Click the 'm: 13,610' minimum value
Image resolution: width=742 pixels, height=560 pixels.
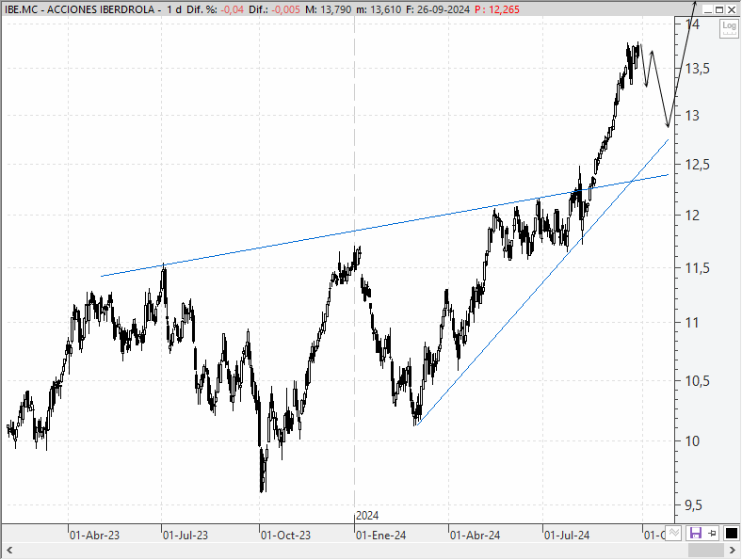(x=379, y=9)
